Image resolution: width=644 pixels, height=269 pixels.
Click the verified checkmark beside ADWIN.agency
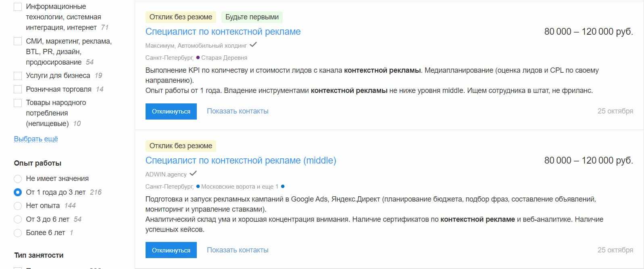click(193, 174)
